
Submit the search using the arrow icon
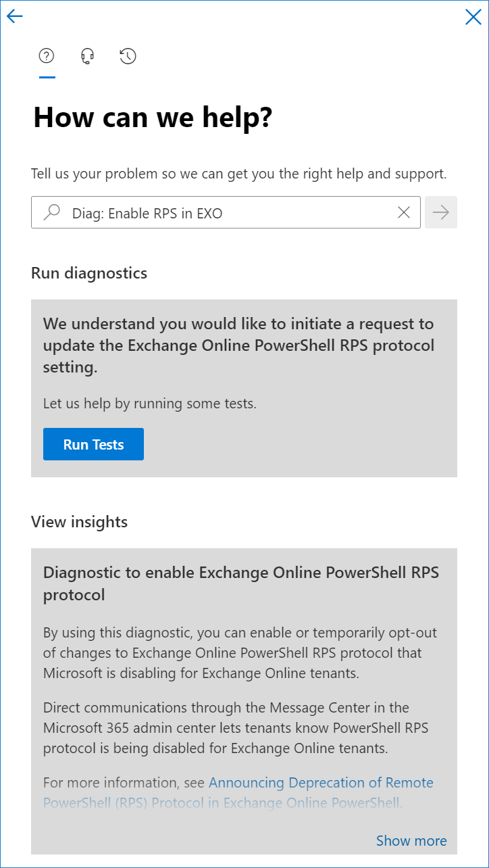tap(441, 212)
